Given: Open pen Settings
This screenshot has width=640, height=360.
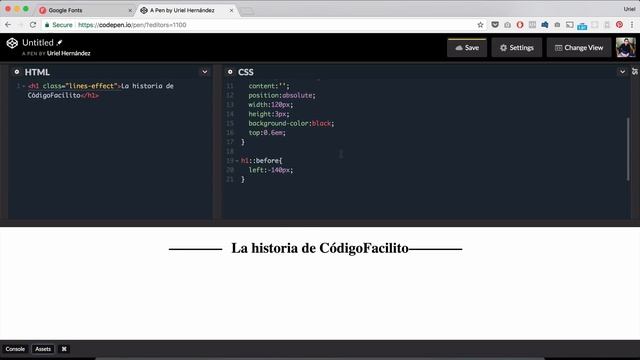Looking at the screenshot, I should pos(517,48).
